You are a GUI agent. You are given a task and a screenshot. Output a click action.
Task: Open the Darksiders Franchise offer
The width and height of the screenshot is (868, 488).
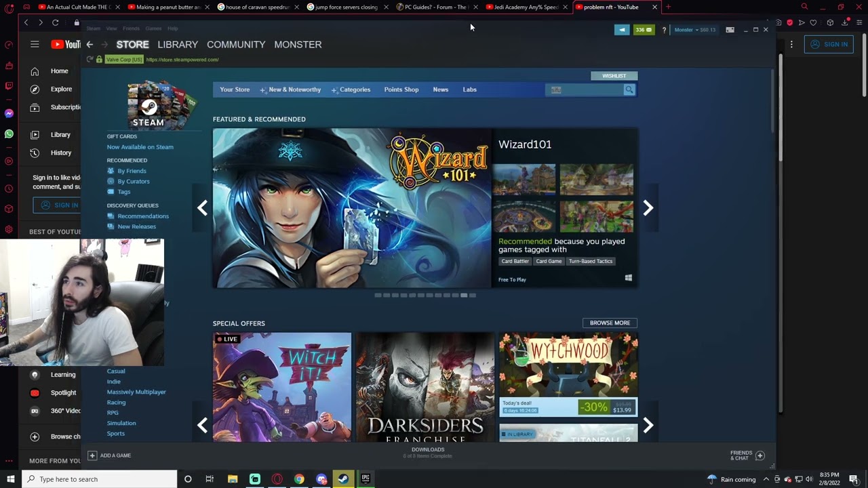click(x=425, y=387)
